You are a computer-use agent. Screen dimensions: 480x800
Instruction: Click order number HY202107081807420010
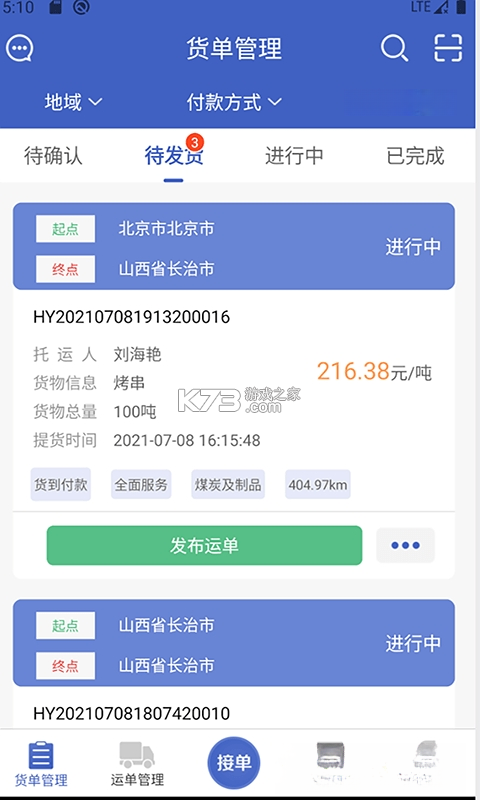click(132, 713)
